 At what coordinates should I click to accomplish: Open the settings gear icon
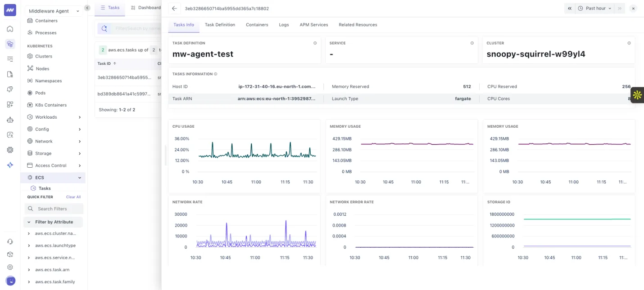point(10,267)
